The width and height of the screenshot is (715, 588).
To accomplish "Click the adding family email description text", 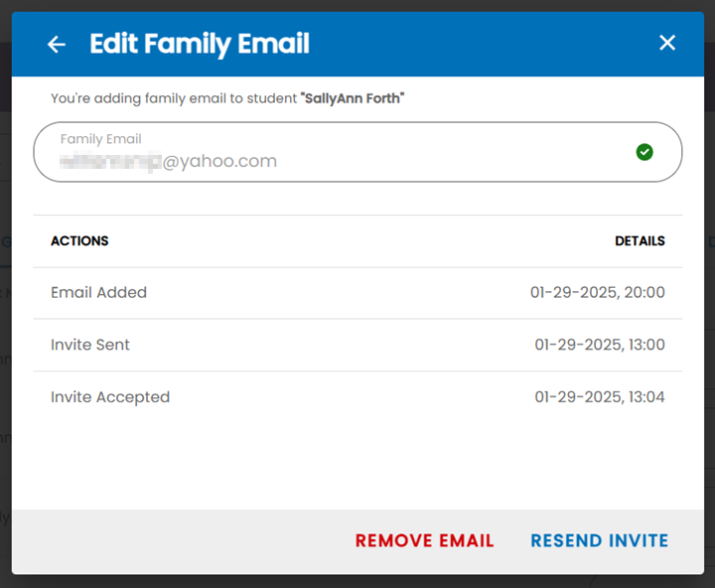I will click(x=174, y=98).
